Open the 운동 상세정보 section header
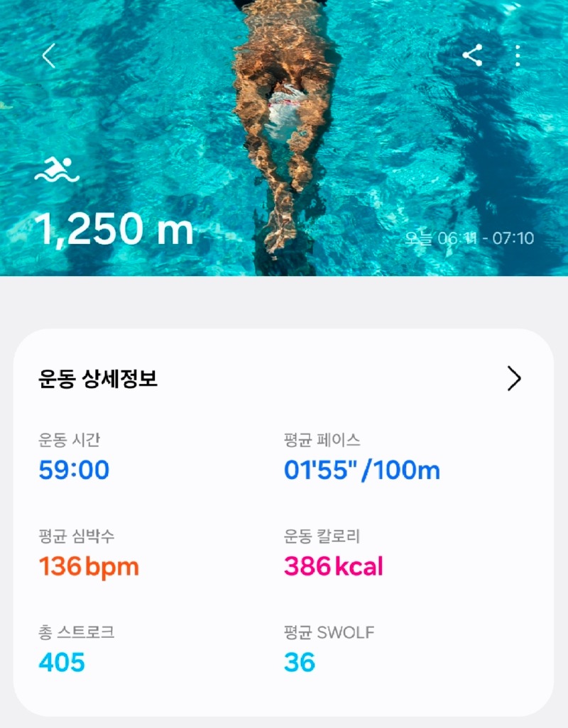Screen dimensions: 568x728 coord(98,379)
